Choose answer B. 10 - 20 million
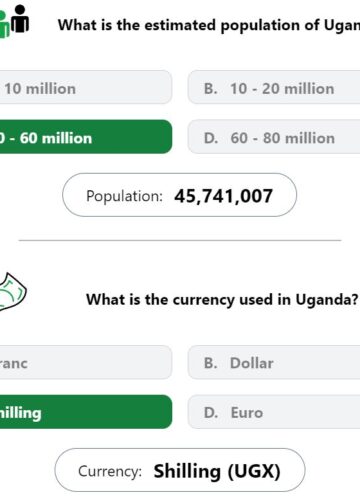Screen dimensions: 360x504 pyautogui.click(x=274, y=87)
